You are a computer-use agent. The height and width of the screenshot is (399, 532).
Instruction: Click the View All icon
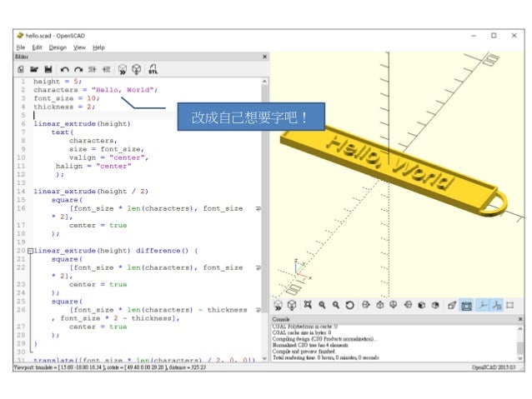(x=308, y=305)
